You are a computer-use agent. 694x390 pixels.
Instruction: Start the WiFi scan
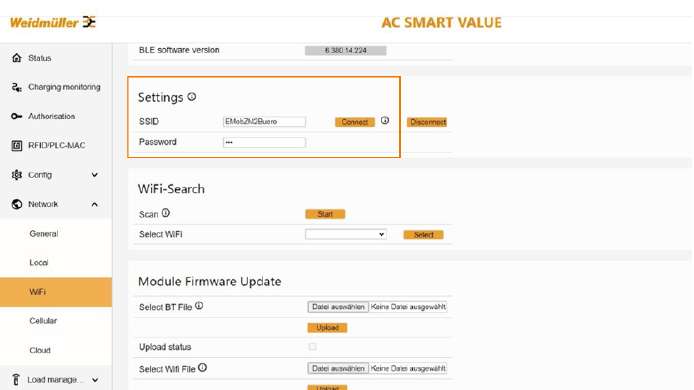click(x=325, y=214)
